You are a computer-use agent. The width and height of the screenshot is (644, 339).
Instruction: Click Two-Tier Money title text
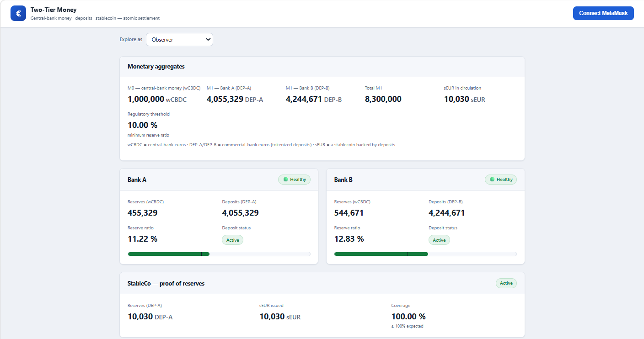click(x=54, y=10)
